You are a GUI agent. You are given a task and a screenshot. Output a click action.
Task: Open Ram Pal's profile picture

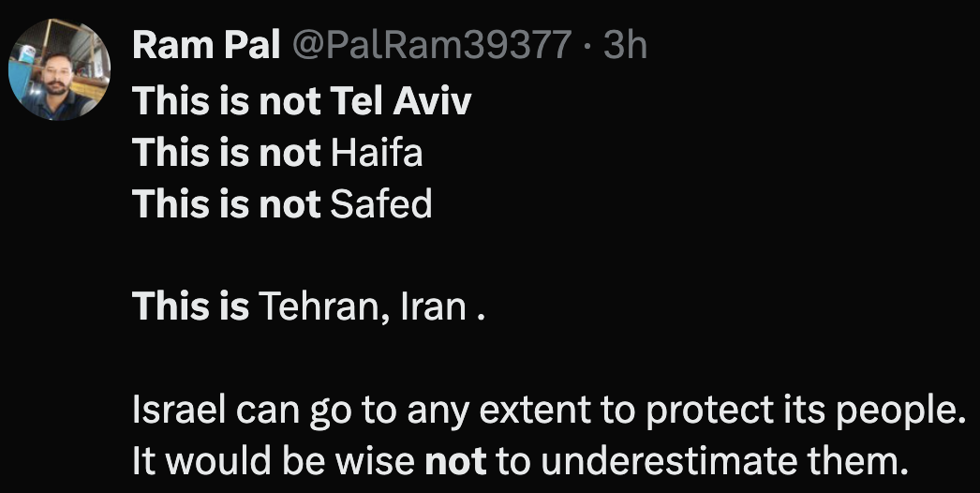[60, 70]
